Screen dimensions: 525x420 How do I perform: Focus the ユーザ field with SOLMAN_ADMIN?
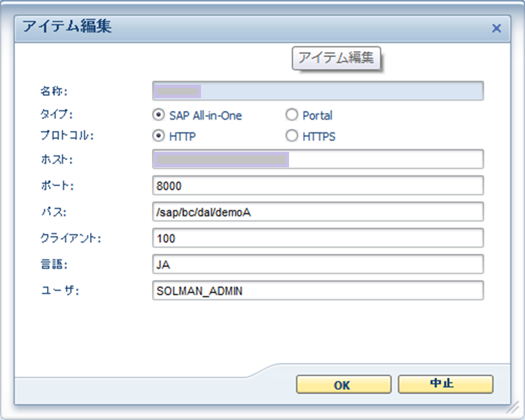click(318, 290)
